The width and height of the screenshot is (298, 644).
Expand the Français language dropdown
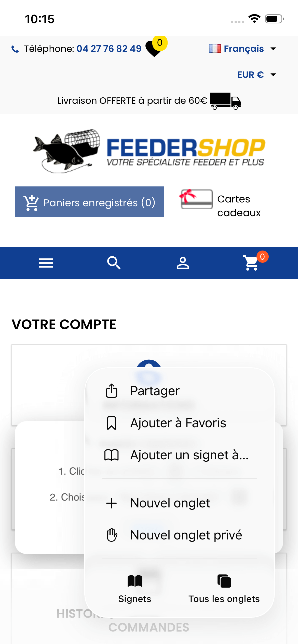pyautogui.click(x=242, y=49)
